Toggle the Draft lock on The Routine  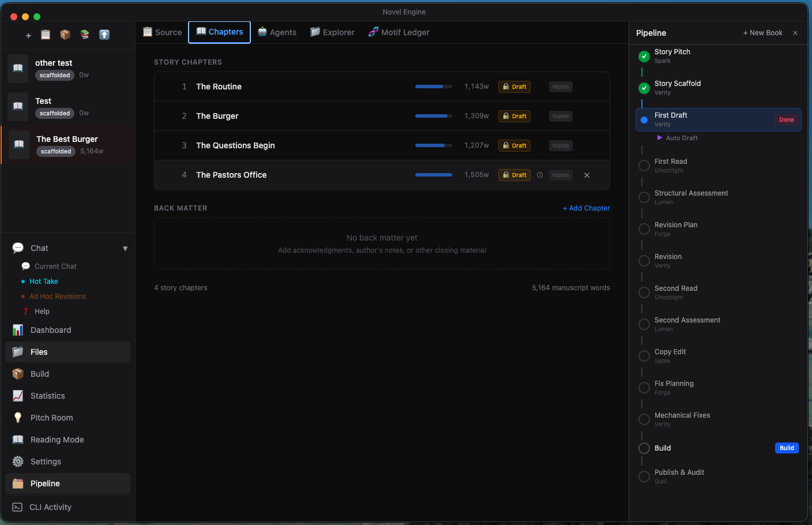pos(514,87)
